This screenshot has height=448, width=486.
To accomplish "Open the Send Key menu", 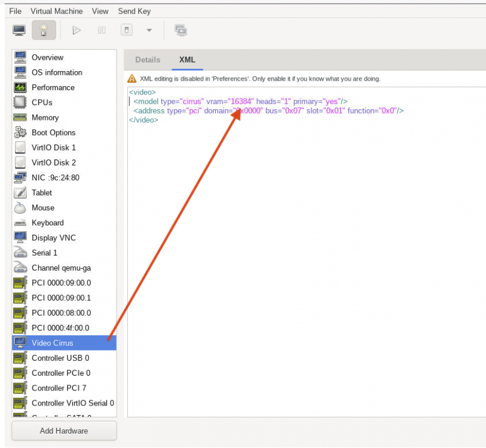I will (135, 11).
